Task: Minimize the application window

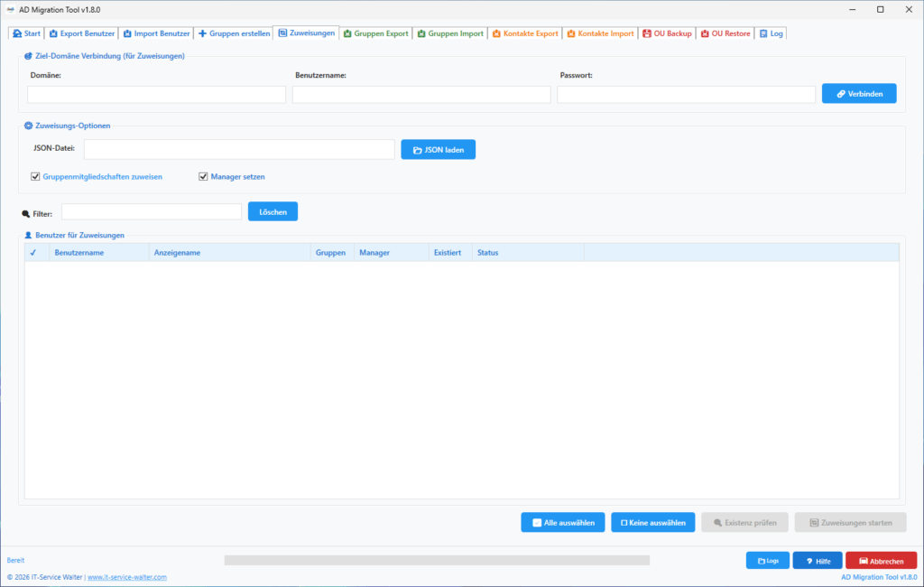Action: (x=852, y=9)
